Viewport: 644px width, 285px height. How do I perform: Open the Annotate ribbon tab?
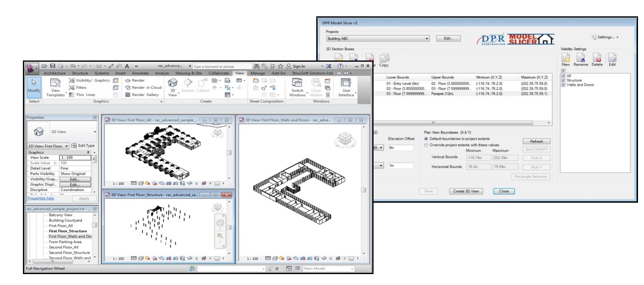pos(140,73)
